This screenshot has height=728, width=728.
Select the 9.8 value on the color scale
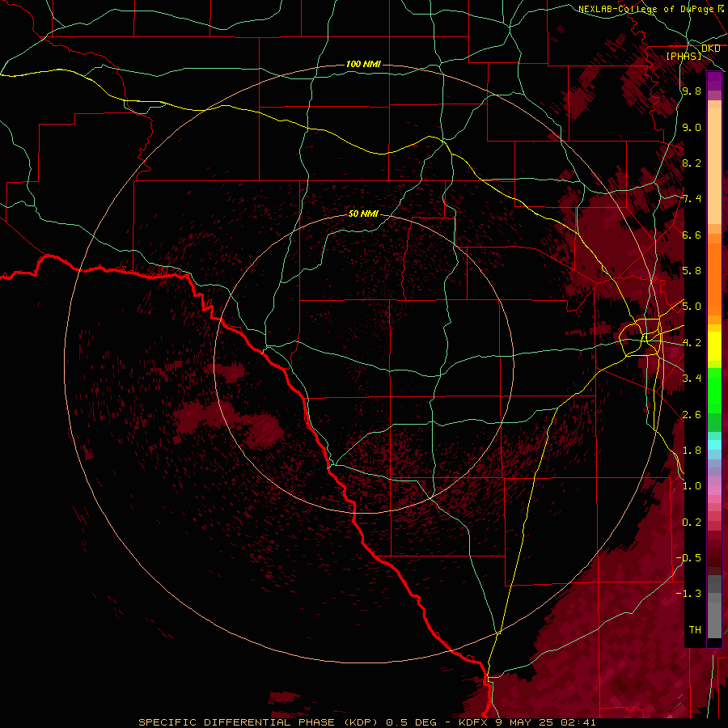pos(692,91)
